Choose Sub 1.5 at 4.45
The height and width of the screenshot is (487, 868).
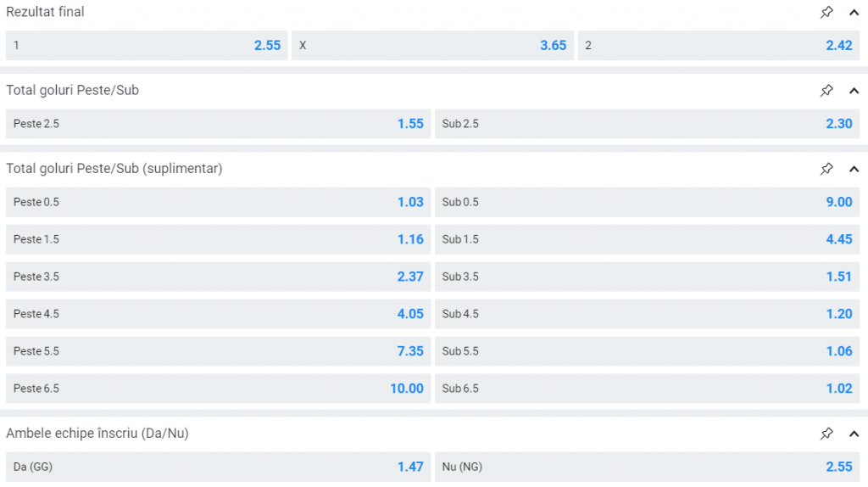coord(648,239)
